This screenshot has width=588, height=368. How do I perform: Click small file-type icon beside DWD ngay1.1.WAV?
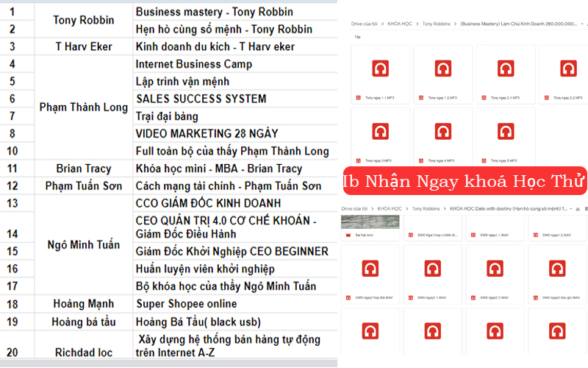[473, 235]
